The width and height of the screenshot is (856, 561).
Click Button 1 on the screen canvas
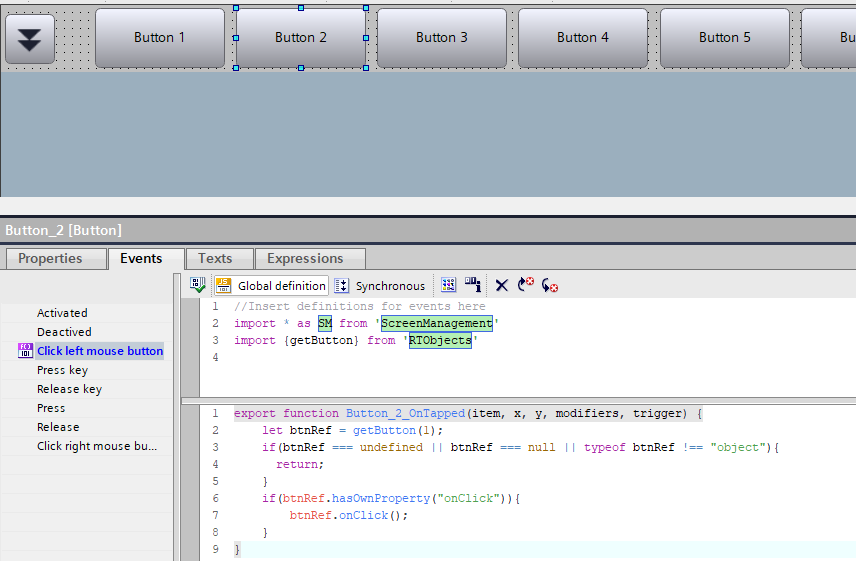point(160,38)
